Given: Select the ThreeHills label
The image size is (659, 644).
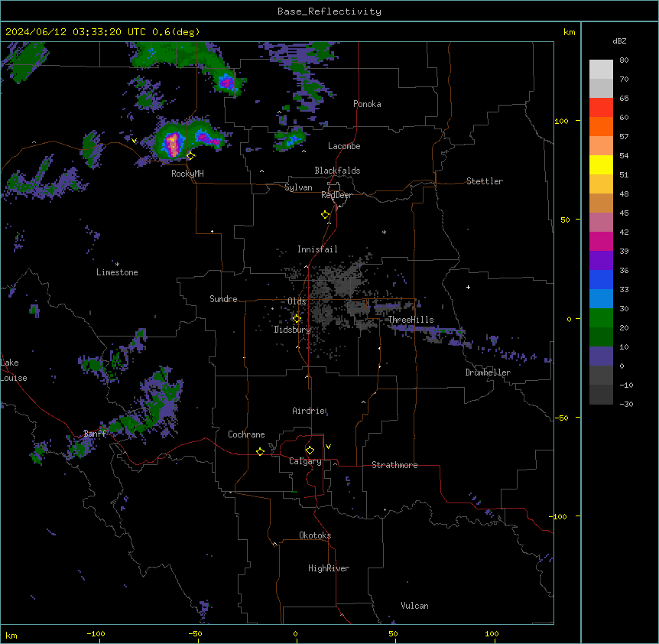Looking at the screenshot, I should coord(411,320).
